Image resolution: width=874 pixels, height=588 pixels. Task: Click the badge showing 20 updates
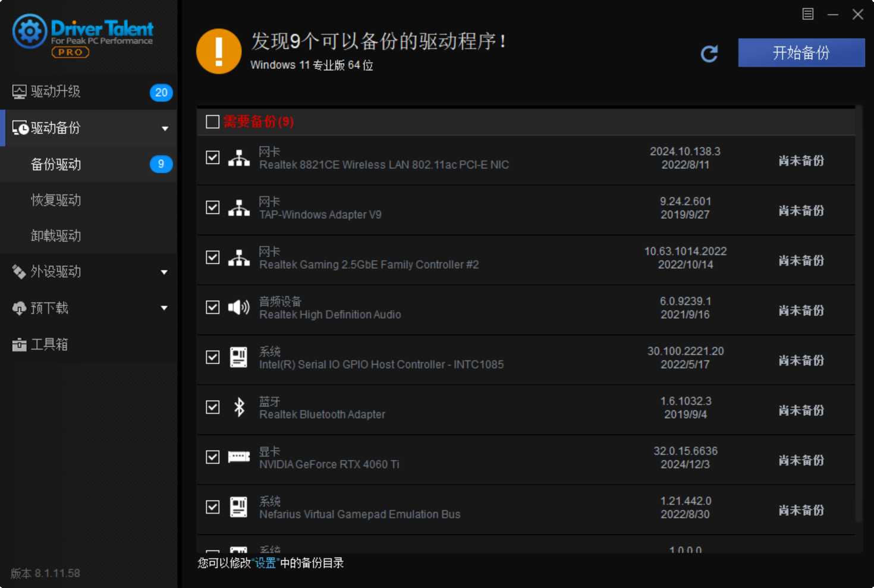161,92
